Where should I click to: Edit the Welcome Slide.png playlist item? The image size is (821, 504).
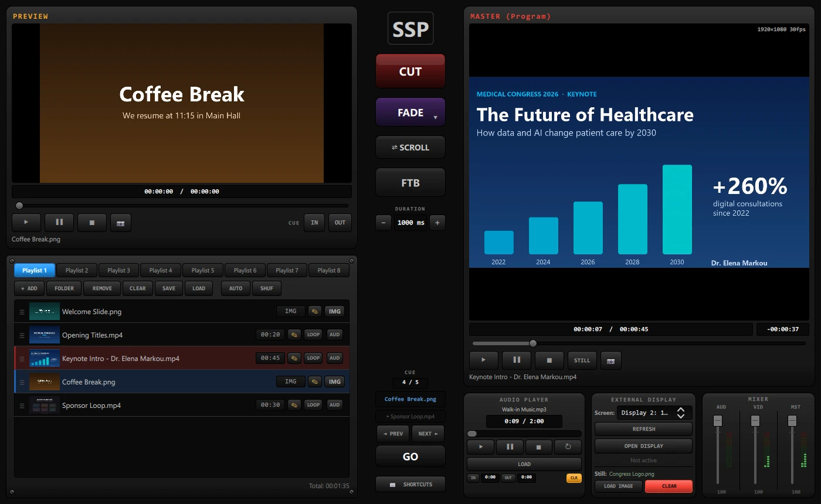[x=315, y=311]
